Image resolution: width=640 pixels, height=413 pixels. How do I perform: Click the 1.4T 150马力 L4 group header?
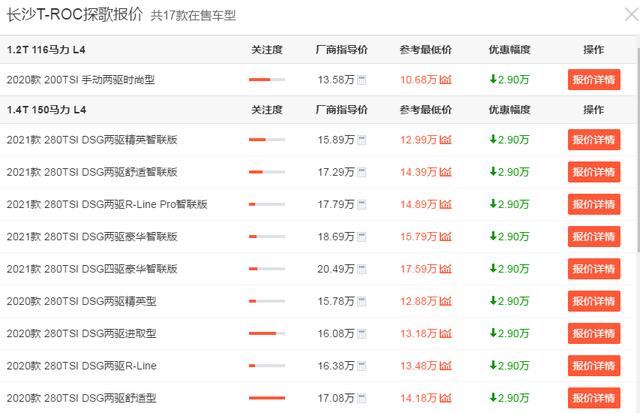[x=46, y=110]
